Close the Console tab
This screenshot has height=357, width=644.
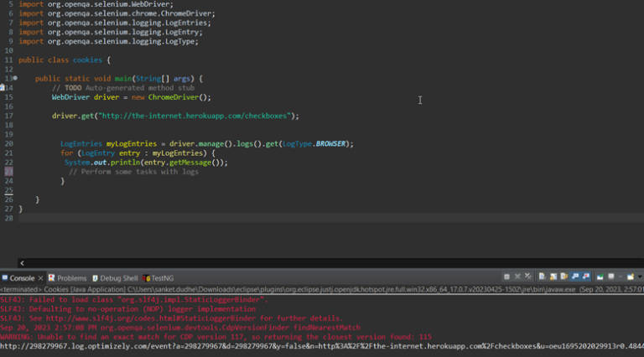point(40,277)
